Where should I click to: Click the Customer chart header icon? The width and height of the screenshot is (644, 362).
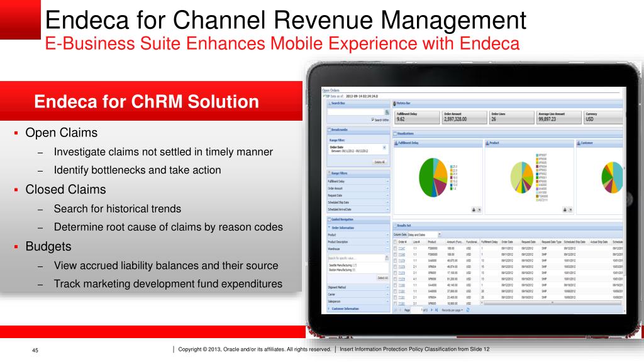coord(579,143)
